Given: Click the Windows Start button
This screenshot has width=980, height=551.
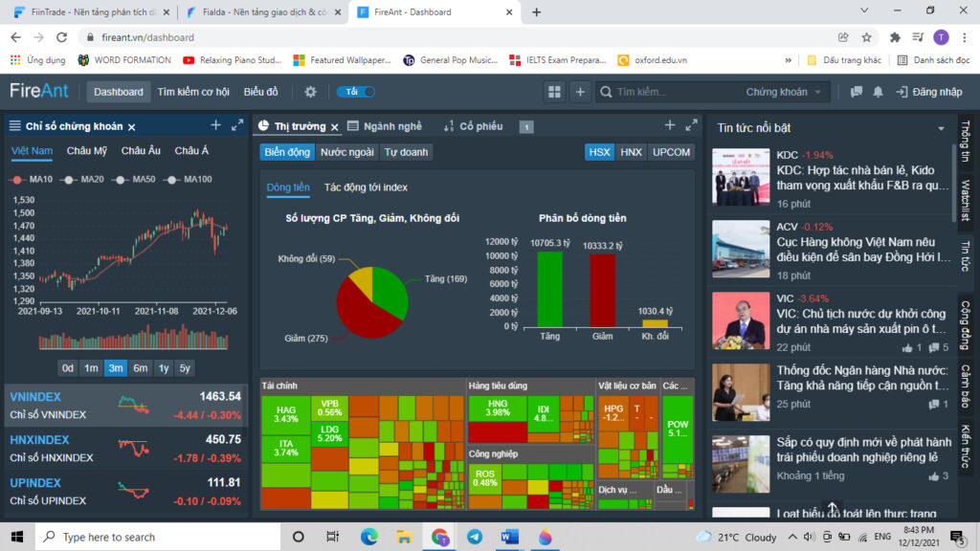Looking at the screenshot, I should 17,537.
